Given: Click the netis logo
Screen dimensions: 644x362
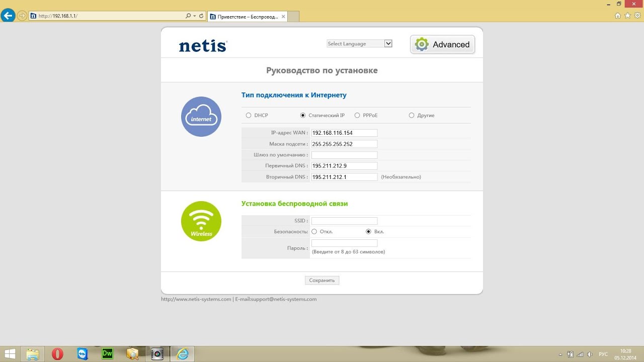Looking at the screenshot, I should tap(203, 45).
